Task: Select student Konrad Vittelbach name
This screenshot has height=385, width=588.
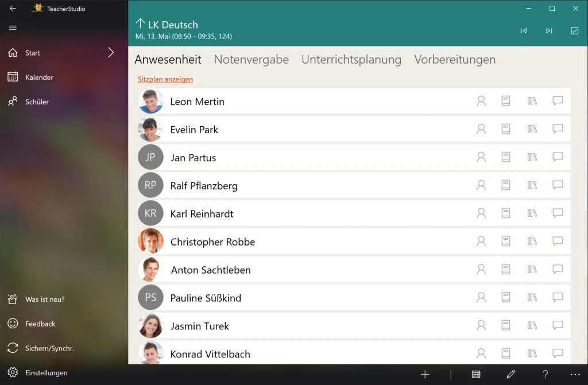Action: tap(210, 354)
